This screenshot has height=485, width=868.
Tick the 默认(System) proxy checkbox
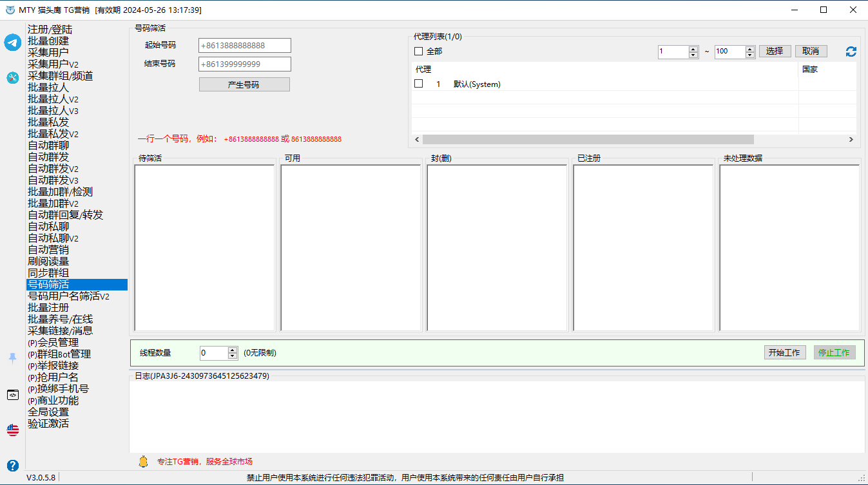click(x=419, y=84)
